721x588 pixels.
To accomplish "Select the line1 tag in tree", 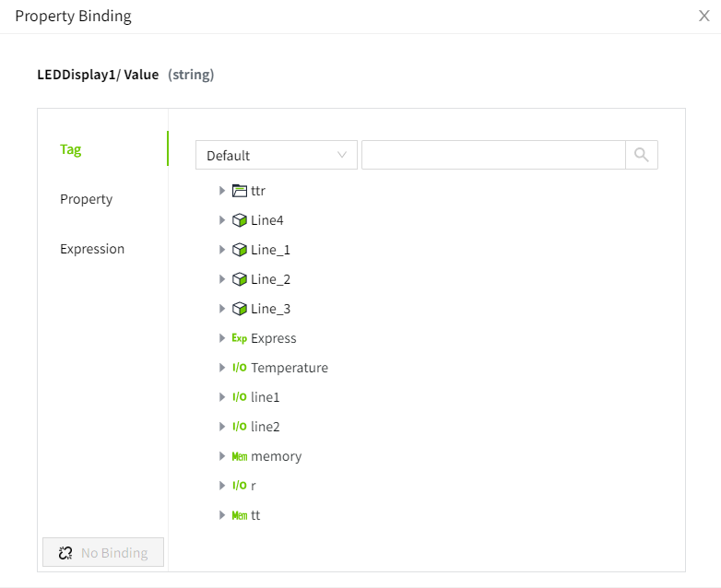I will click(265, 397).
